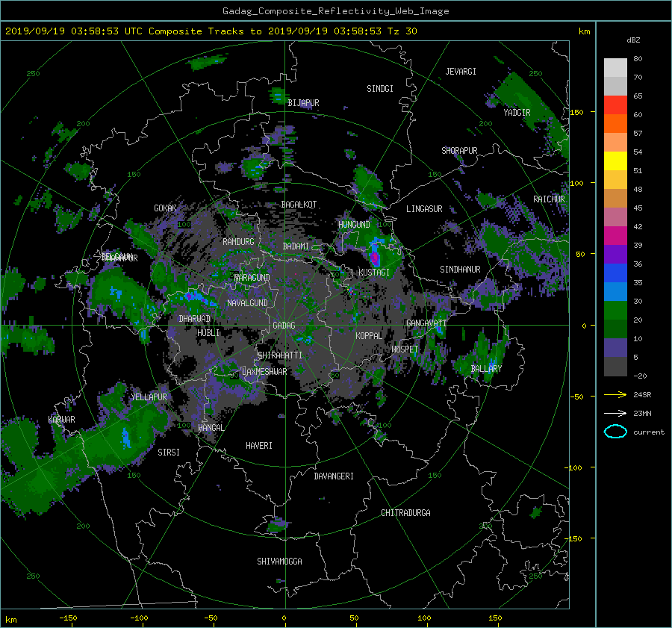Click the 150 value on right km axis

tap(576, 112)
